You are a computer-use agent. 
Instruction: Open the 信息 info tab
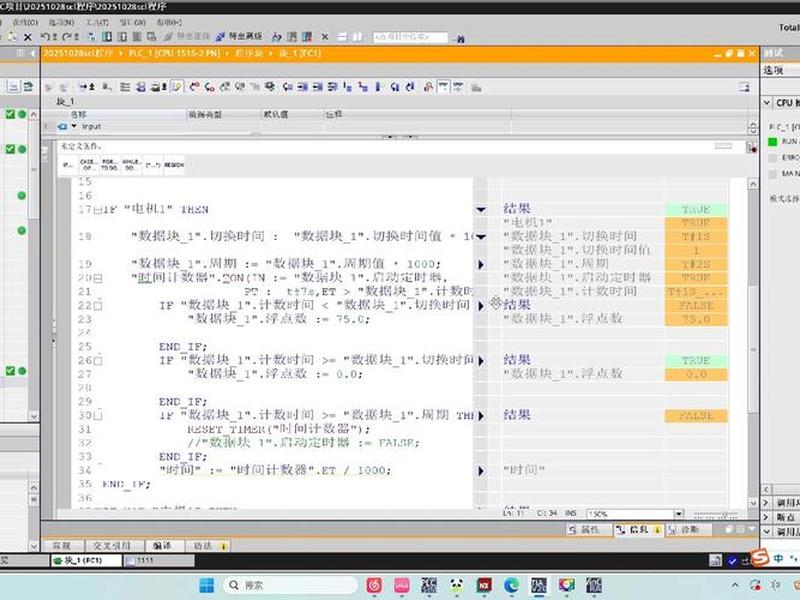click(x=637, y=530)
